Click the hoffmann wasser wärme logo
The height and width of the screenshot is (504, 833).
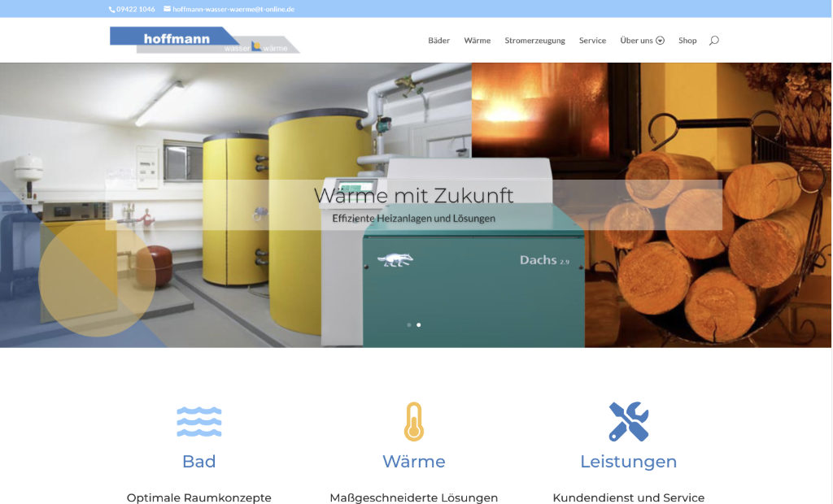204,40
